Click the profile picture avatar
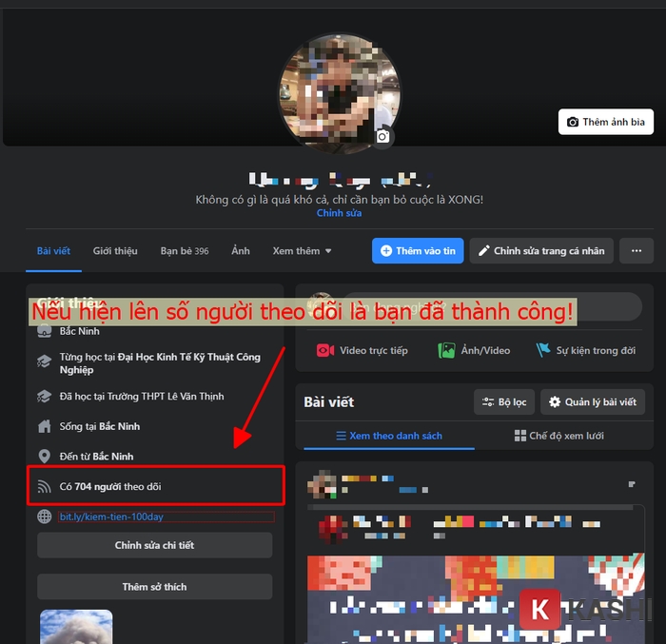This screenshot has width=666, height=644. point(339,93)
